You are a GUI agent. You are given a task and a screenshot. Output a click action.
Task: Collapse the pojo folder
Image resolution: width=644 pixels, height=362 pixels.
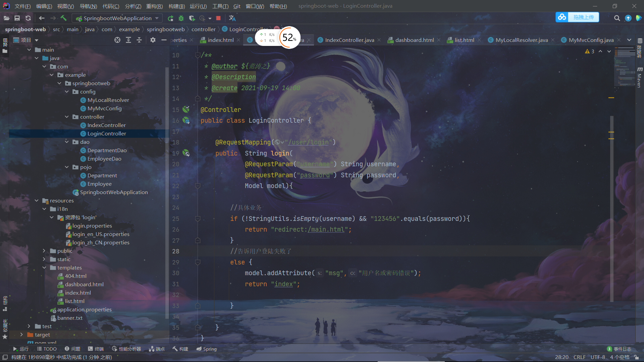[x=67, y=167]
